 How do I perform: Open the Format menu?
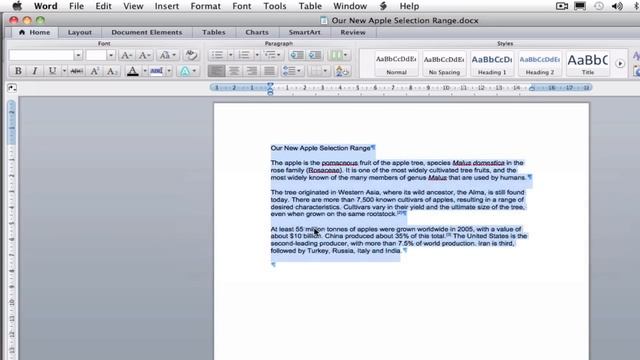(206, 6)
